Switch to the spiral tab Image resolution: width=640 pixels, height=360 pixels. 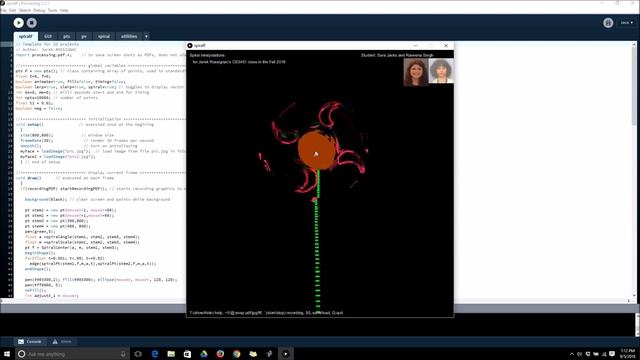tap(104, 36)
